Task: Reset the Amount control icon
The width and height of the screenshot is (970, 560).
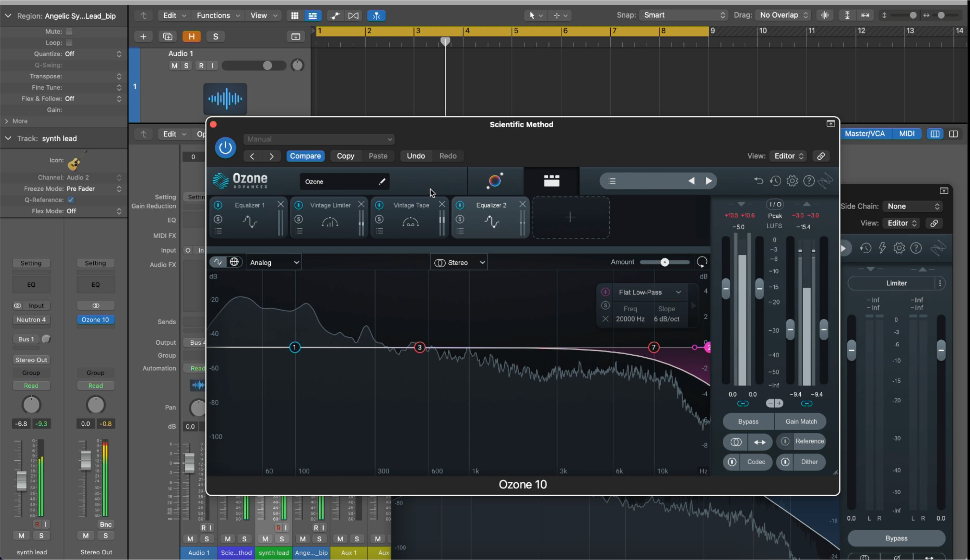Action: click(x=702, y=262)
